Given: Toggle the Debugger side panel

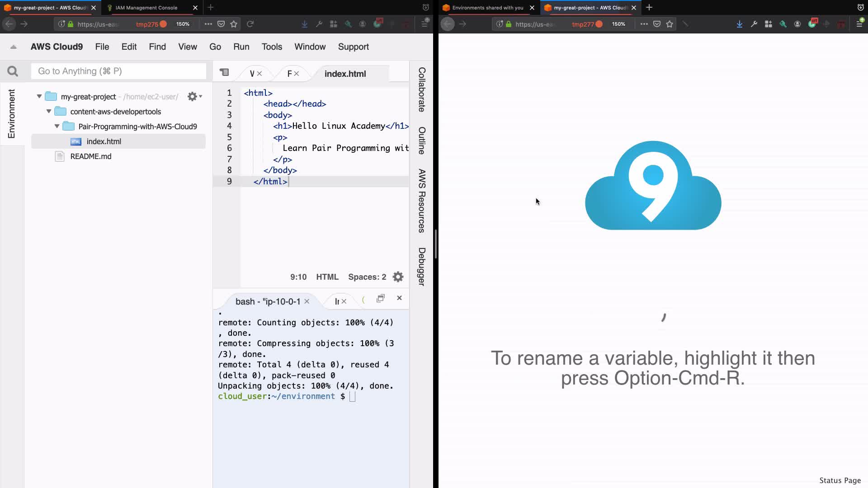Looking at the screenshot, I should (421, 267).
